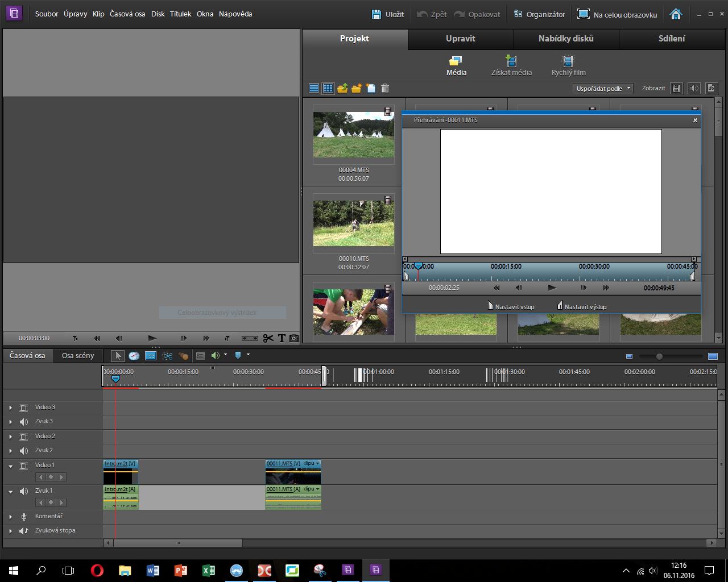Image resolution: width=728 pixels, height=582 pixels.
Task: Open the Uspořádat podle dropdown
Action: [x=603, y=88]
